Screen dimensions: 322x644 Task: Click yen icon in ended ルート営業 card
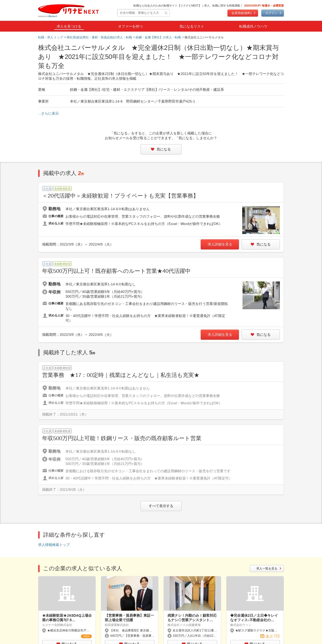(x=45, y=459)
